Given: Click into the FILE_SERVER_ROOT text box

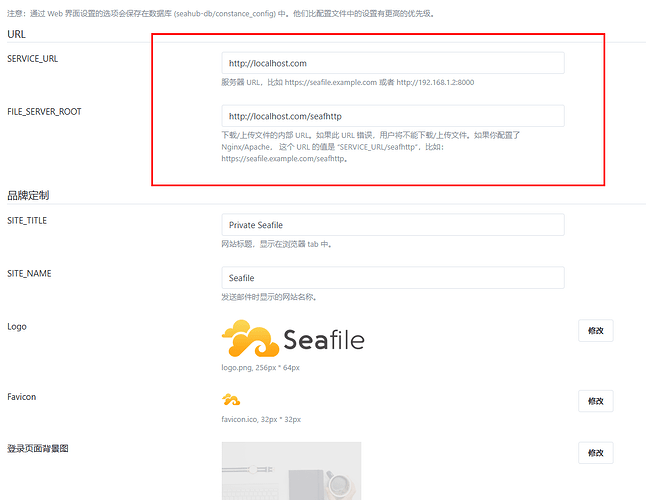Looking at the screenshot, I should [x=392, y=116].
